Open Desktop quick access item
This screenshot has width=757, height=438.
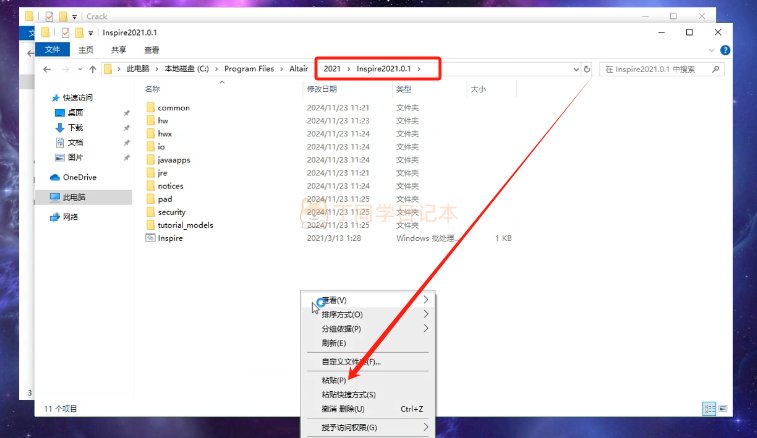pos(70,113)
